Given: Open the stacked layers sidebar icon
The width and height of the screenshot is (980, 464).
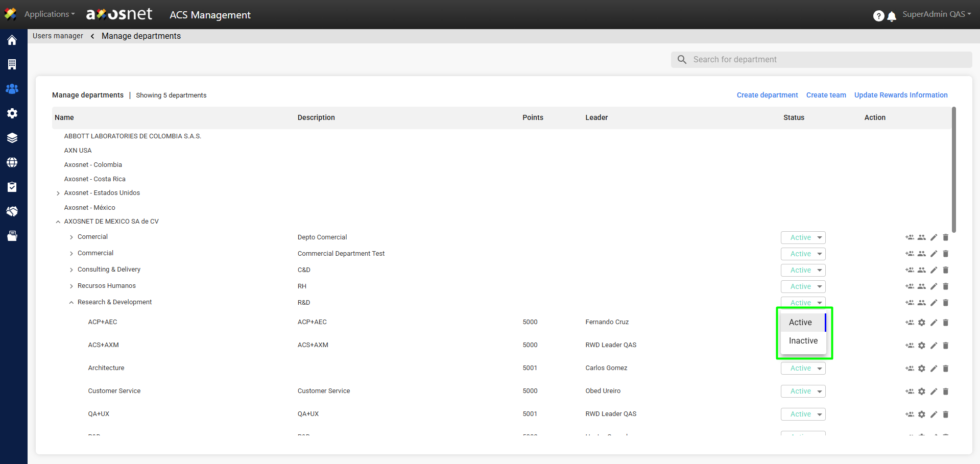Looking at the screenshot, I should [12, 138].
